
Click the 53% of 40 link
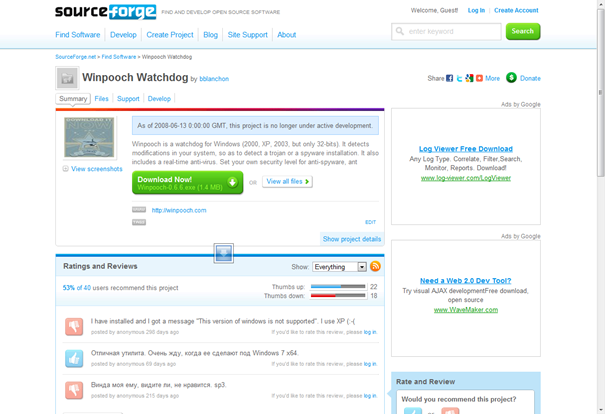(x=77, y=288)
